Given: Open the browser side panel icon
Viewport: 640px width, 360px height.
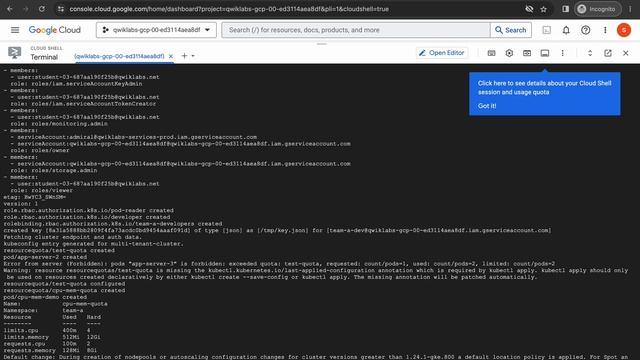Looking at the screenshot, I should [565, 9].
